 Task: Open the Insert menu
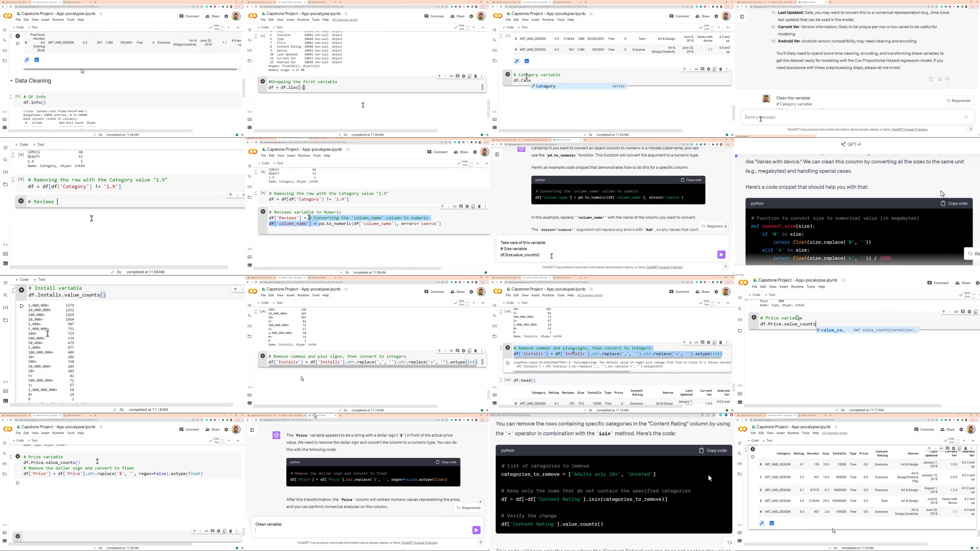(x=45, y=19)
